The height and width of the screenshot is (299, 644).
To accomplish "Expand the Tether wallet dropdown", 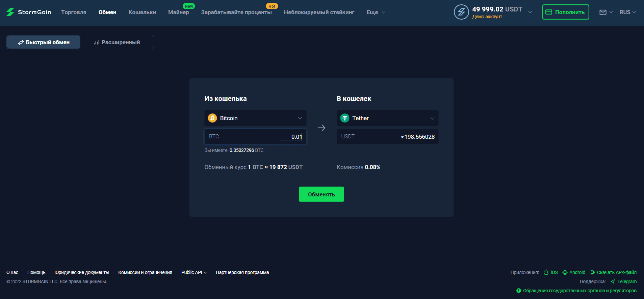I will pos(432,118).
